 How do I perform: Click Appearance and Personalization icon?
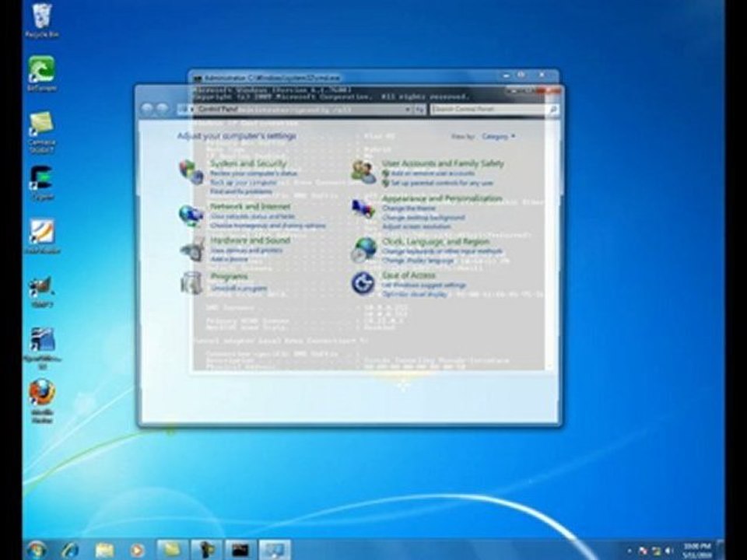pyautogui.click(x=363, y=208)
